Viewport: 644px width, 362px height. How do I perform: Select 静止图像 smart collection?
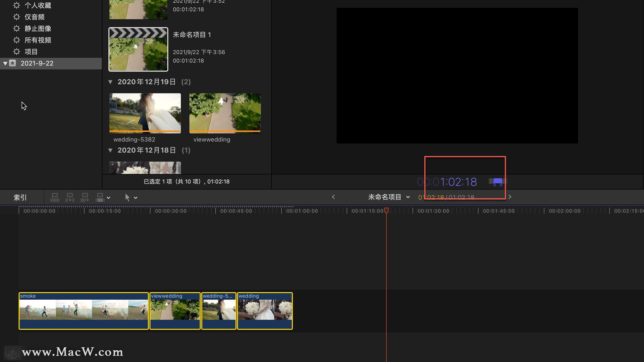(38, 28)
